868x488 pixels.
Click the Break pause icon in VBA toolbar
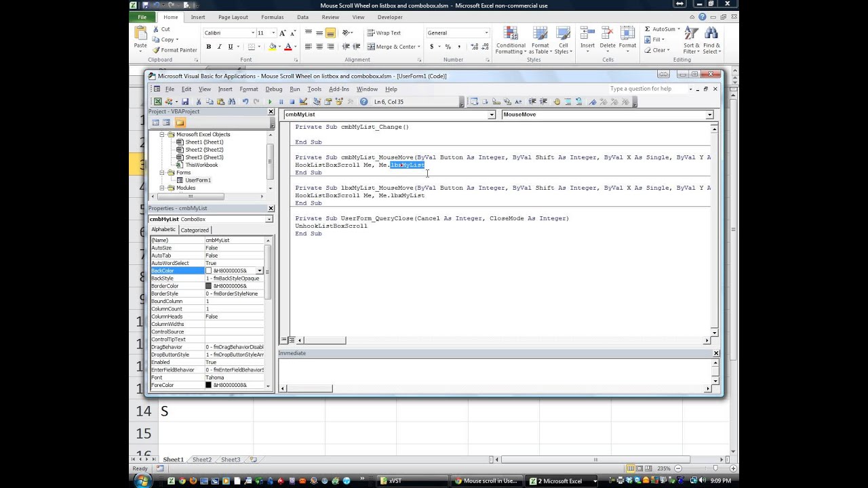[x=281, y=102]
